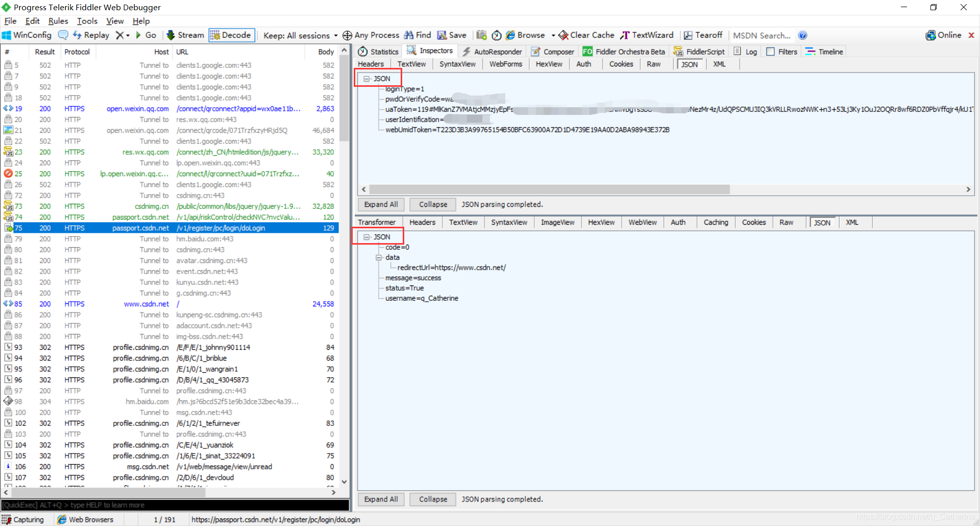Open the TextWizard tool
This screenshot has width=980, height=526.
point(647,35)
